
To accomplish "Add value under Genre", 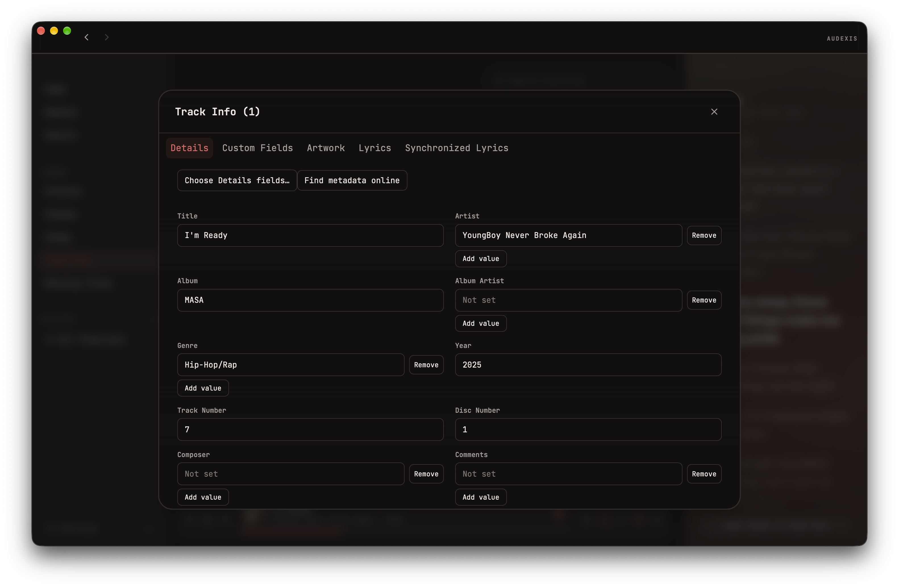I will [203, 388].
